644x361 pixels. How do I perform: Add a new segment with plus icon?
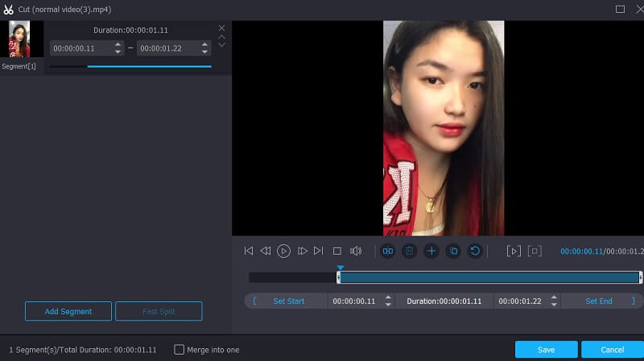pyautogui.click(x=431, y=251)
